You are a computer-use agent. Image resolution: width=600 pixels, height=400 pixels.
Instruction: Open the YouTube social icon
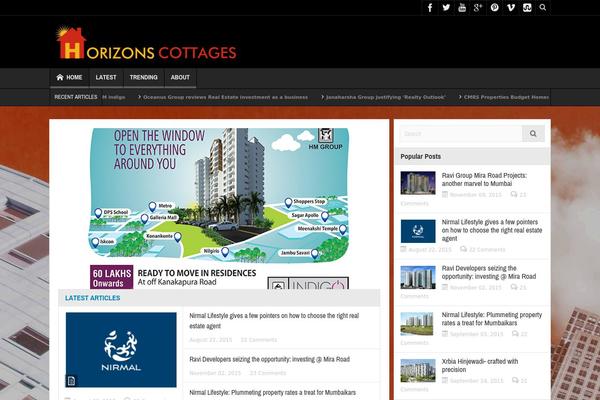coord(462,8)
